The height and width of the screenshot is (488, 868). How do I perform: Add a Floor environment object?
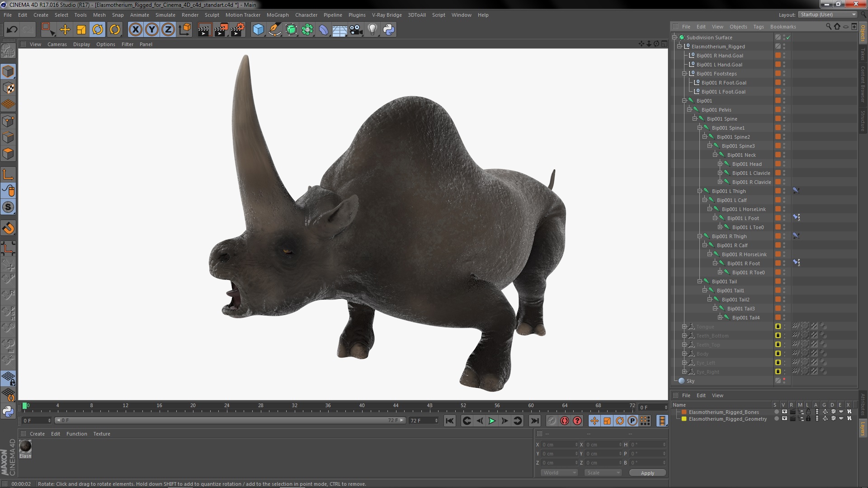pyautogui.click(x=340, y=30)
